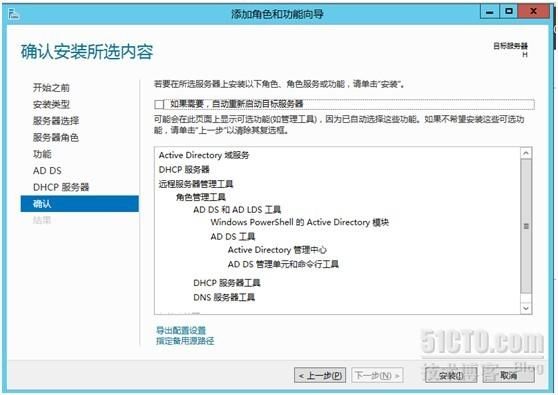The width and height of the screenshot is (558, 395).
Task: Select Active Directory 管理中心 entry
Action: [277, 250]
